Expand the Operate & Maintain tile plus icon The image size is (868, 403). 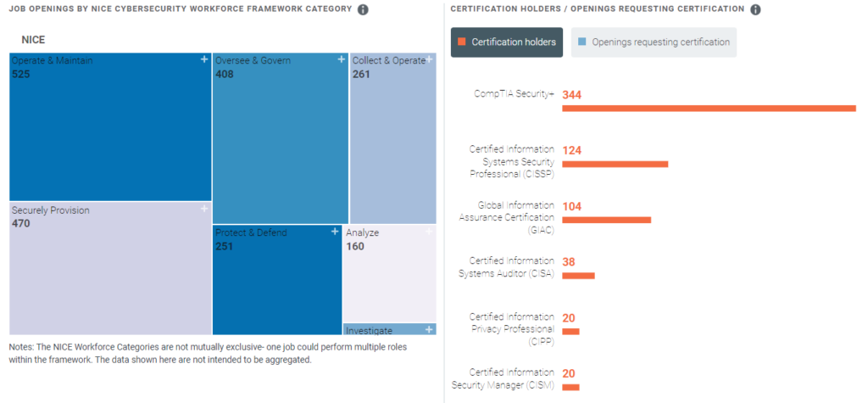click(x=204, y=60)
